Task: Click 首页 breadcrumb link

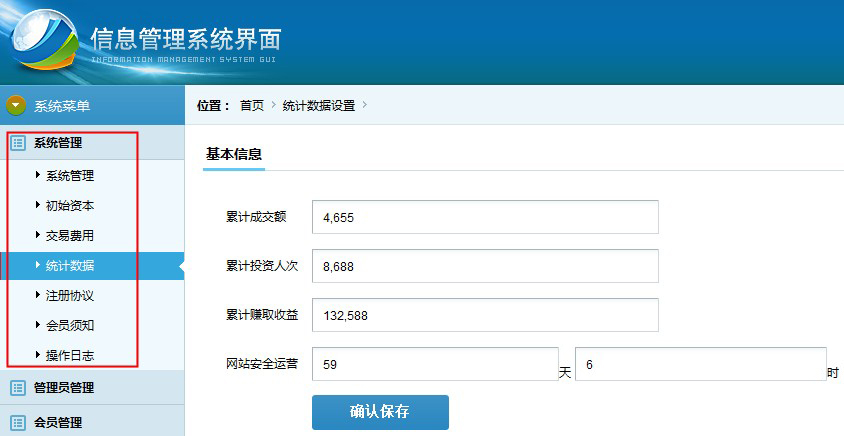Action: click(252, 105)
